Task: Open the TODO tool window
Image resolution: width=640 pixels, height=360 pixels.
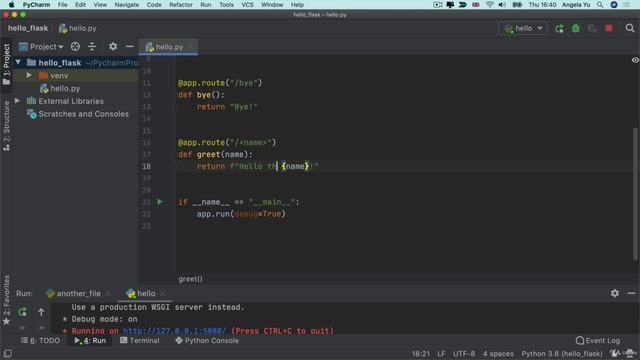Action: [x=40, y=340]
